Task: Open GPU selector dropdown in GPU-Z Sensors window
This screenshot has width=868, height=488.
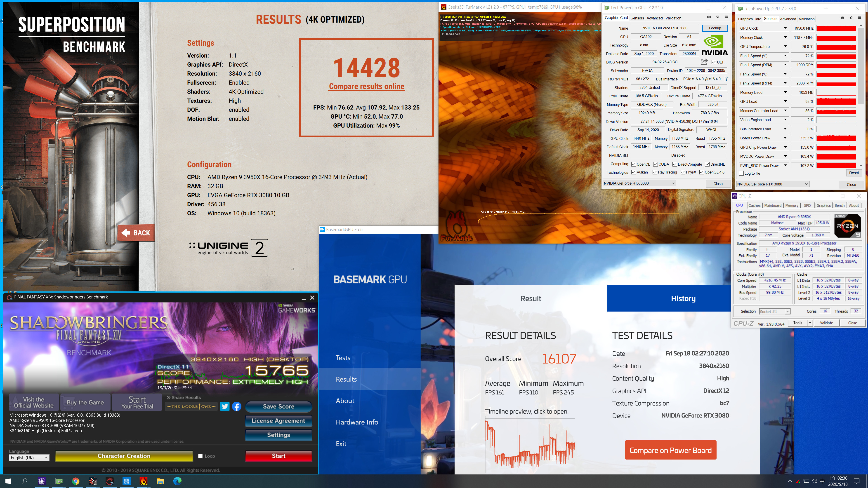Action: click(x=773, y=184)
